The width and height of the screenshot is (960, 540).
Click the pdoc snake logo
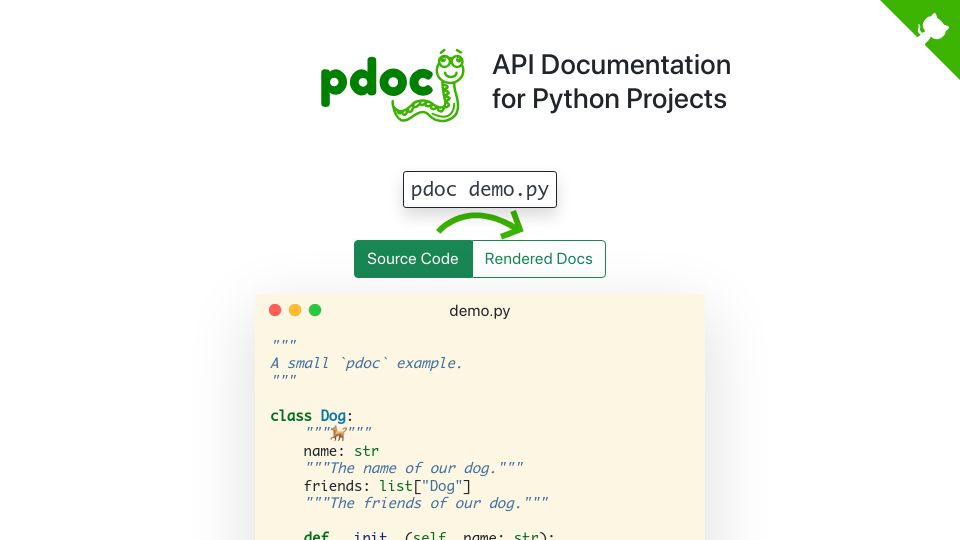click(392, 85)
